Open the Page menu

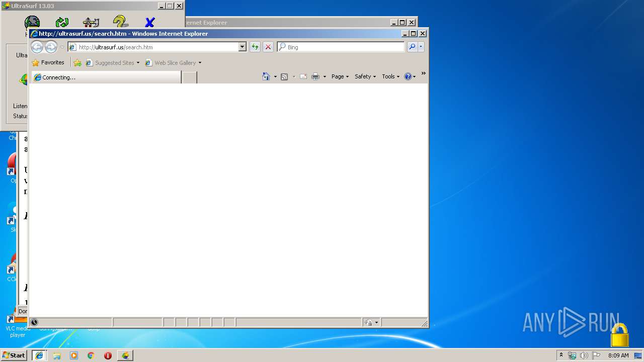point(340,76)
